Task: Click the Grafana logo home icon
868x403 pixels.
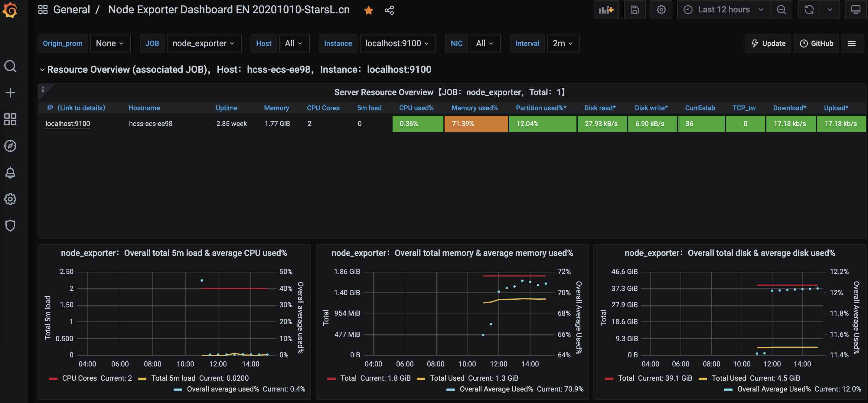Action: [10, 10]
